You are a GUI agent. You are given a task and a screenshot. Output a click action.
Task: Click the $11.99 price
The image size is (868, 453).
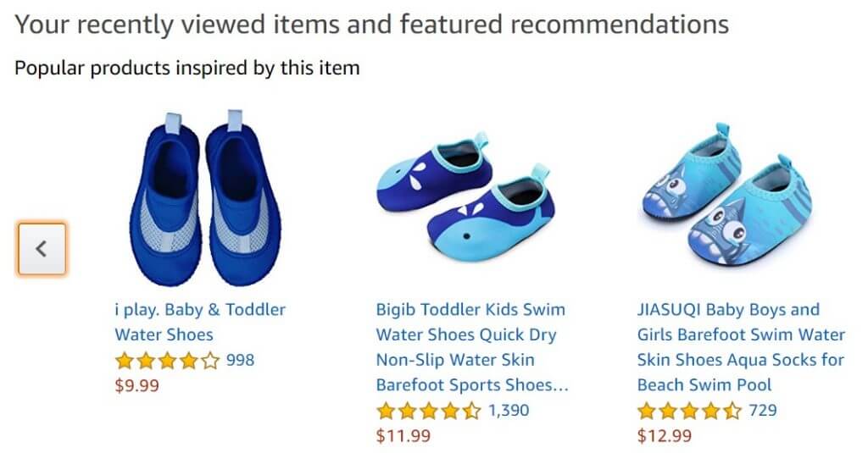tap(403, 437)
